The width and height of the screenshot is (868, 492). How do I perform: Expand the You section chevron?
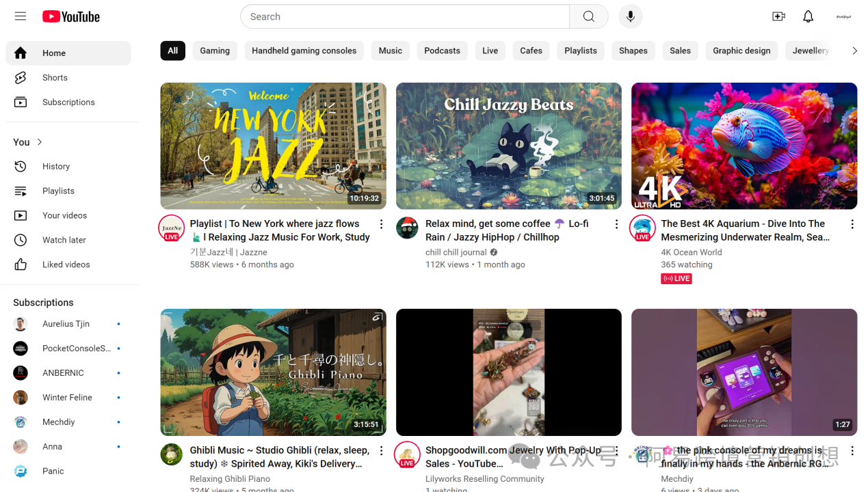[x=40, y=142]
